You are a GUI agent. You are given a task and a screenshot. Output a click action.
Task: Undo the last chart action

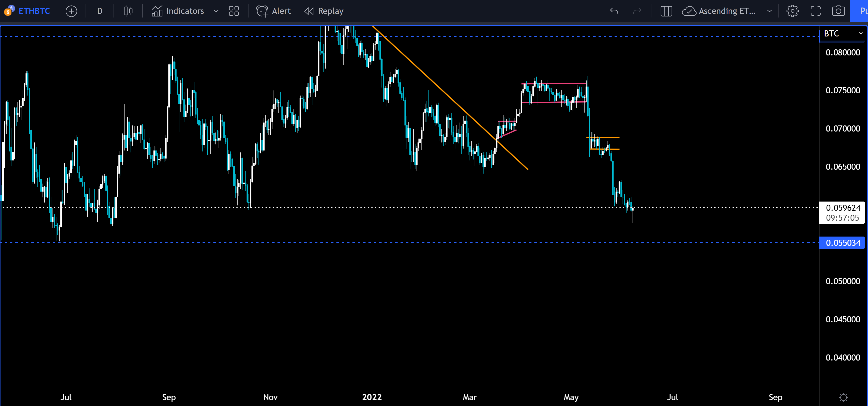point(614,11)
